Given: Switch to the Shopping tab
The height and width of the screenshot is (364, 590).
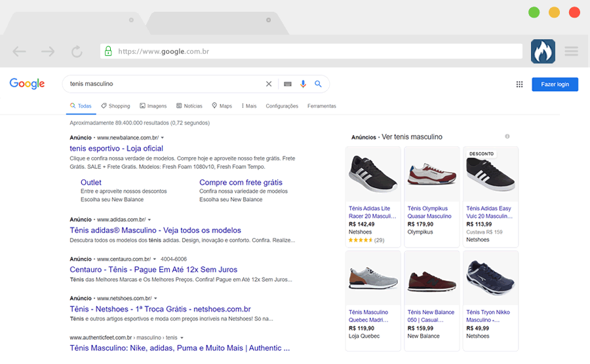Looking at the screenshot, I should coord(115,106).
